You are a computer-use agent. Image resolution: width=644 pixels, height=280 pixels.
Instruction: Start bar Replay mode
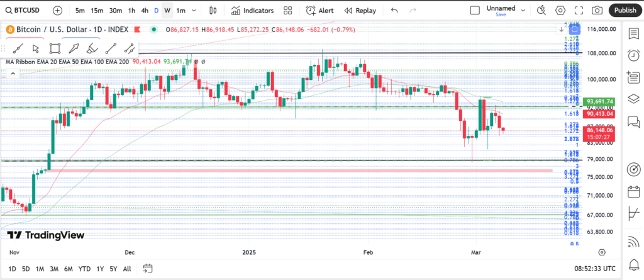(x=360, y=10)
